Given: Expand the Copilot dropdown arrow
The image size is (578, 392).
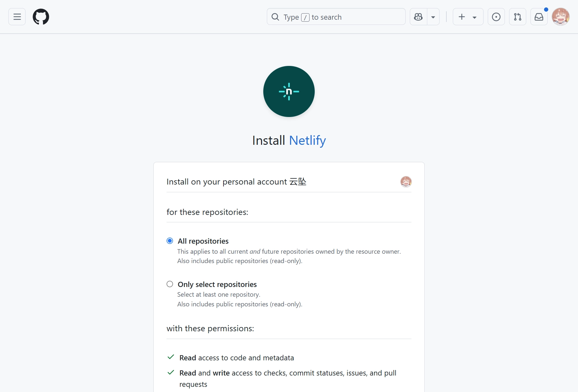Looking at the screenshot, I should click(x=433, y=17).
